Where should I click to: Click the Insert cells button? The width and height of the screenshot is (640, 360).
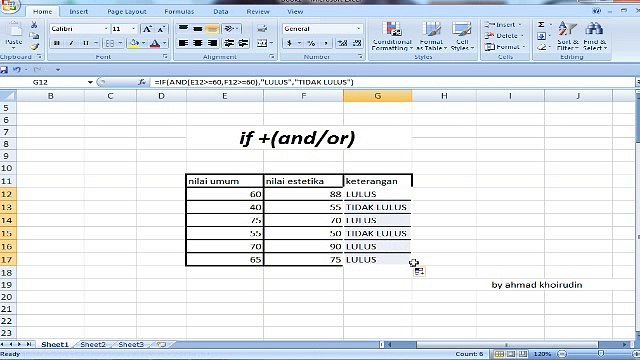tap(503, 25)
